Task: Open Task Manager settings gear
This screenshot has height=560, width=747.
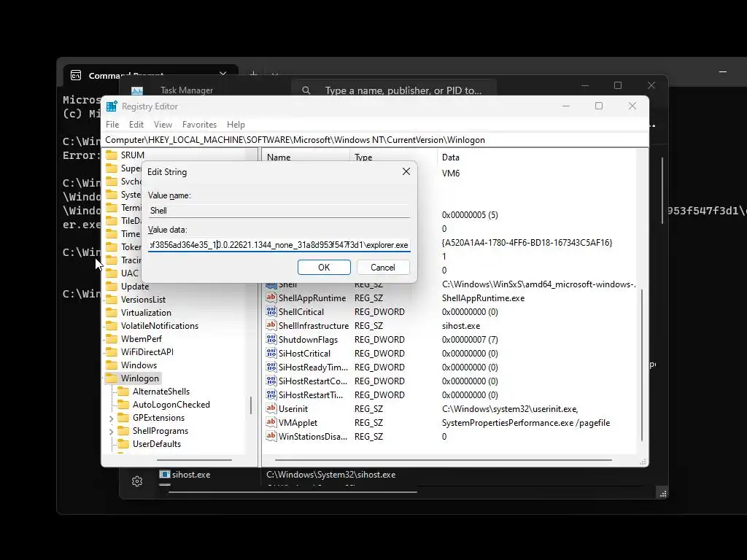Action: (x=137, y=481)
